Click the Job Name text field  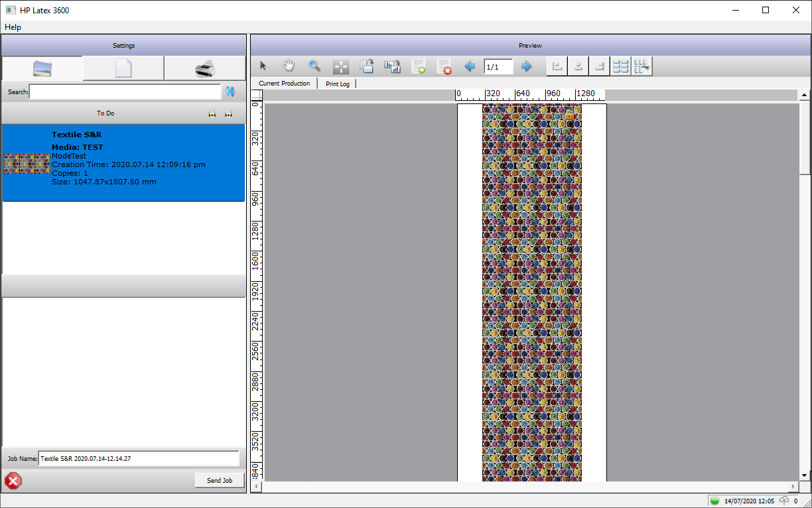click(139, 458)
